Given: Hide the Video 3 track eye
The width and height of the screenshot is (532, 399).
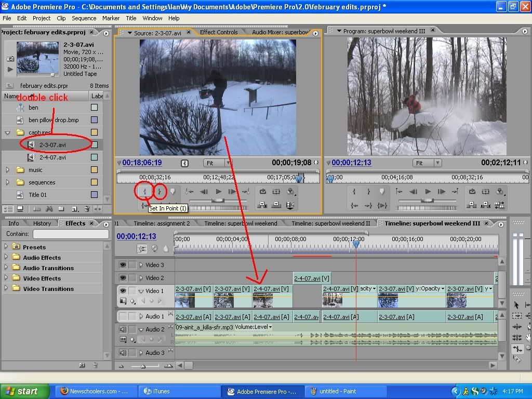Looking at the screenshot, I should pos(123,265).
